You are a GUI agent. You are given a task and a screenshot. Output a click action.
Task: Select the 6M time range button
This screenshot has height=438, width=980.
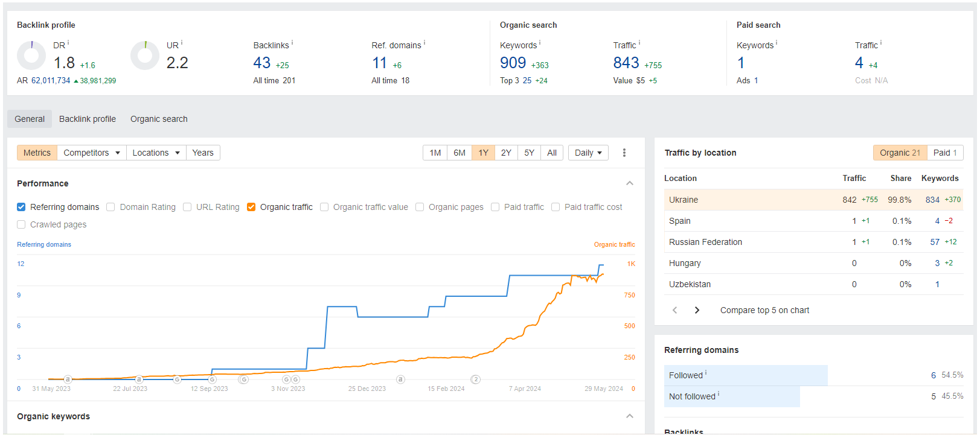tap(460, 153)
